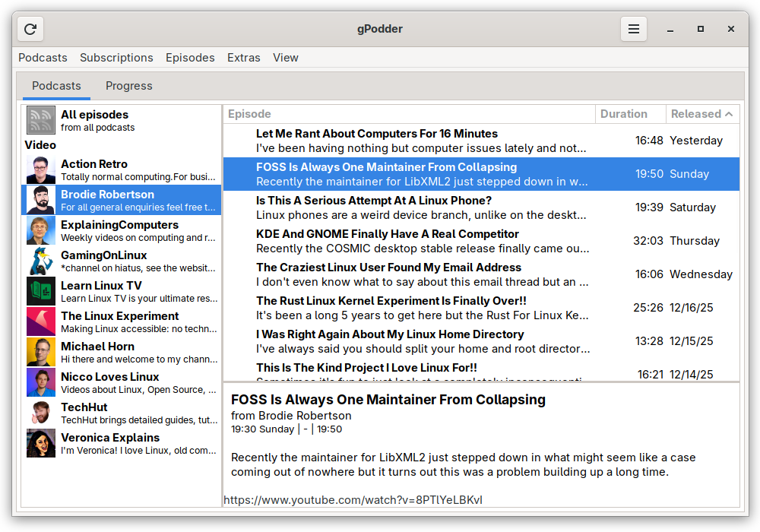Select the Michael Horn podcast name

pyautogui.click(x=97, y=347)
